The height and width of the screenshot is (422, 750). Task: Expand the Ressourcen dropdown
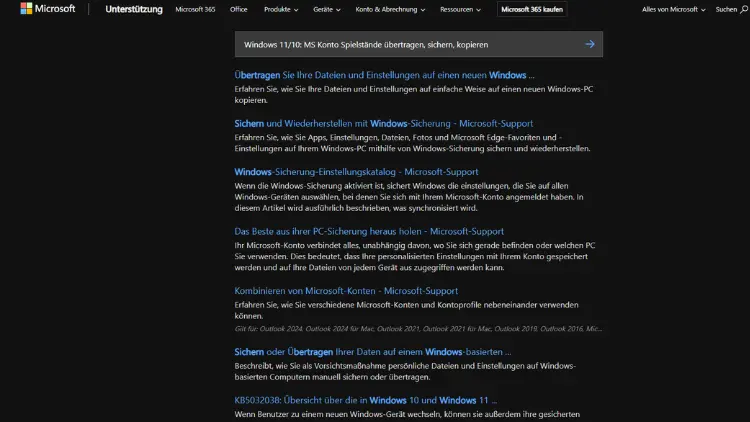[460, 9]
